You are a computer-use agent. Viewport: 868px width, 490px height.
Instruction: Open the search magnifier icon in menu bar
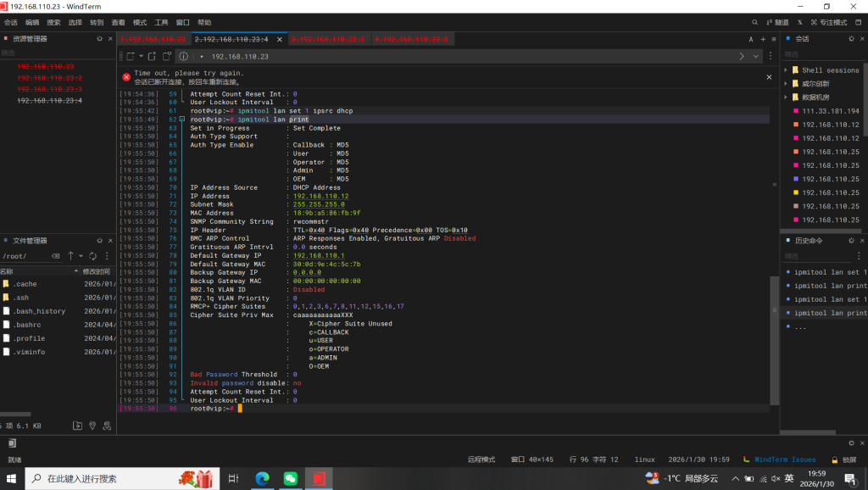pyautogui.click(x=754, y=22)
